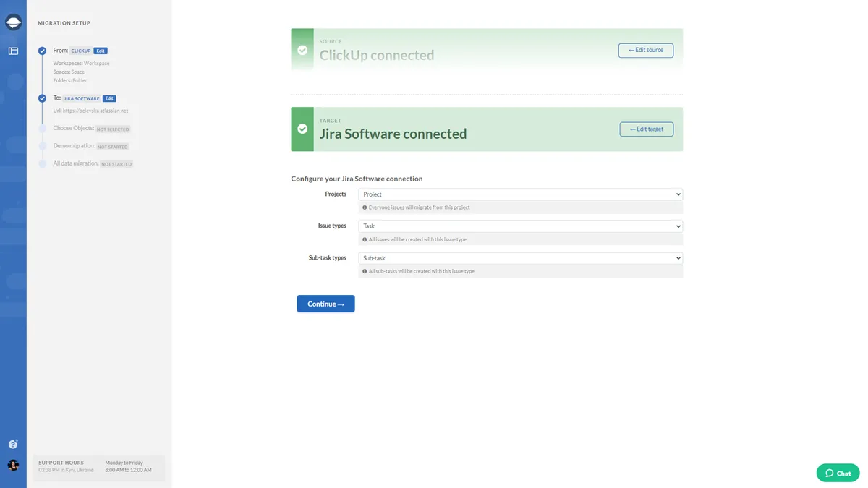The width and height of the screenshot is (868, 488).
Task: Click the 'ClickUp connected' heading
Action: click(377, 55)
